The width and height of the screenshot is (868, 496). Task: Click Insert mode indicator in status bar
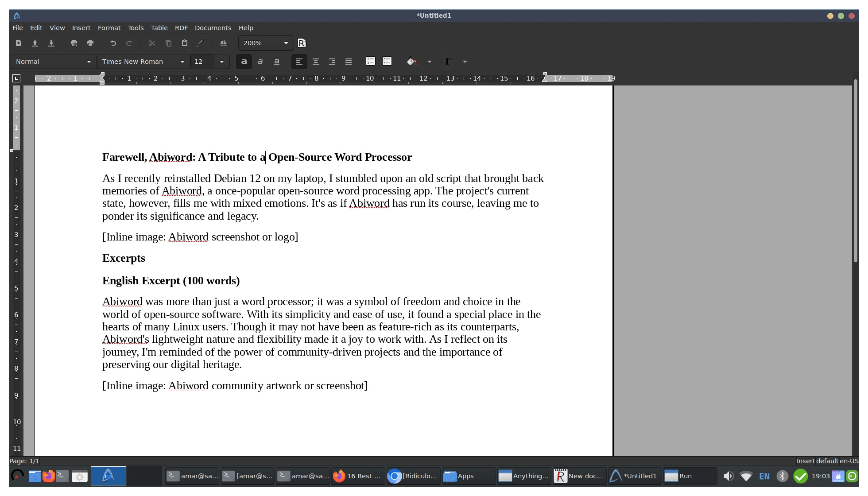[x=806, y=461]
